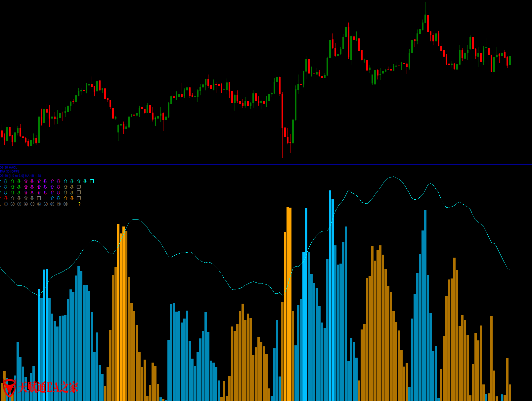Image resolution: width=532 pixels, height=401 pixels.
Task: Click the bright orange up arrow in fourth row
Action: (x=66, y=198)
